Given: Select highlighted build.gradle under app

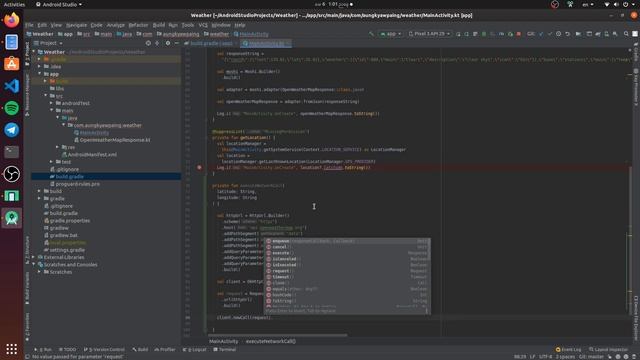Looking at the screenshot, I should 67,177.
